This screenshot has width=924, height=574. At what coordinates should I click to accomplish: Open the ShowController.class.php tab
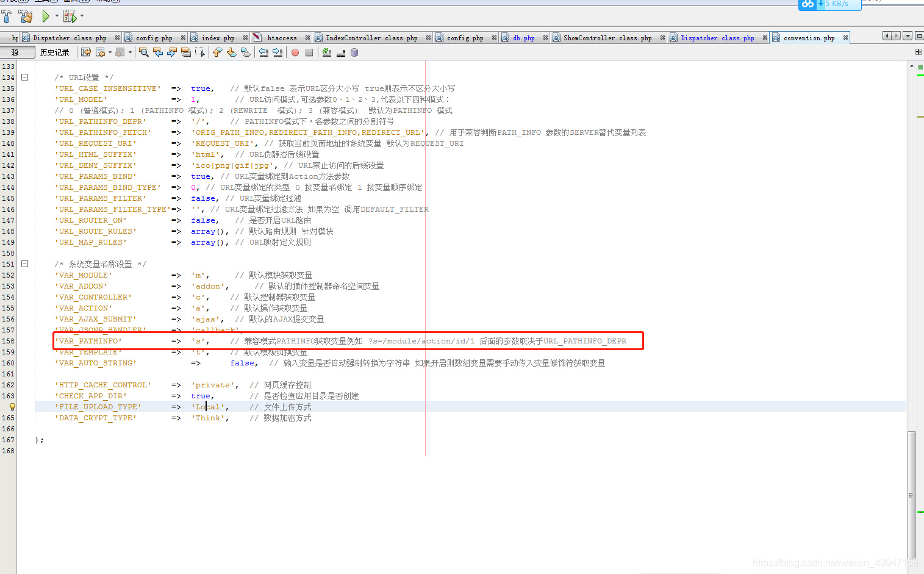coord(607,38)
